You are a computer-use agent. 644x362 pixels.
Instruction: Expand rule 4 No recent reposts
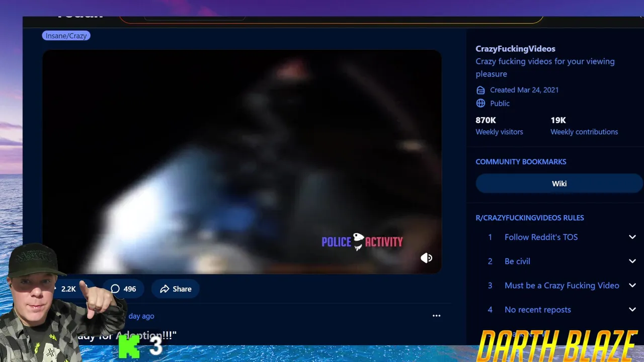point(632,309)
